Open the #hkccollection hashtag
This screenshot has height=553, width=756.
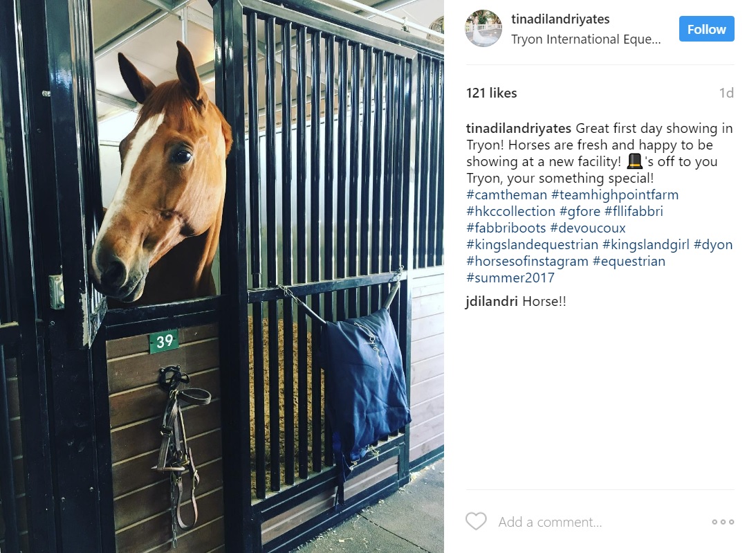coord(510,211)
